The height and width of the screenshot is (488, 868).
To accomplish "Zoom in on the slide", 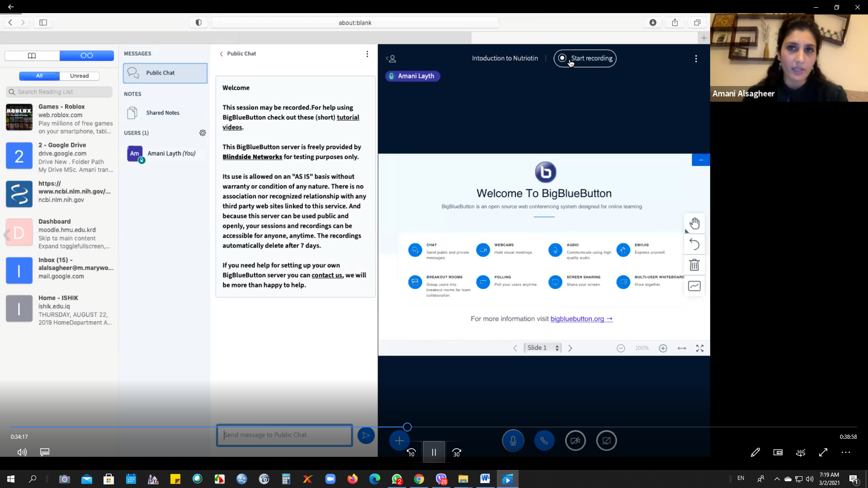I will tap(663, 348).
